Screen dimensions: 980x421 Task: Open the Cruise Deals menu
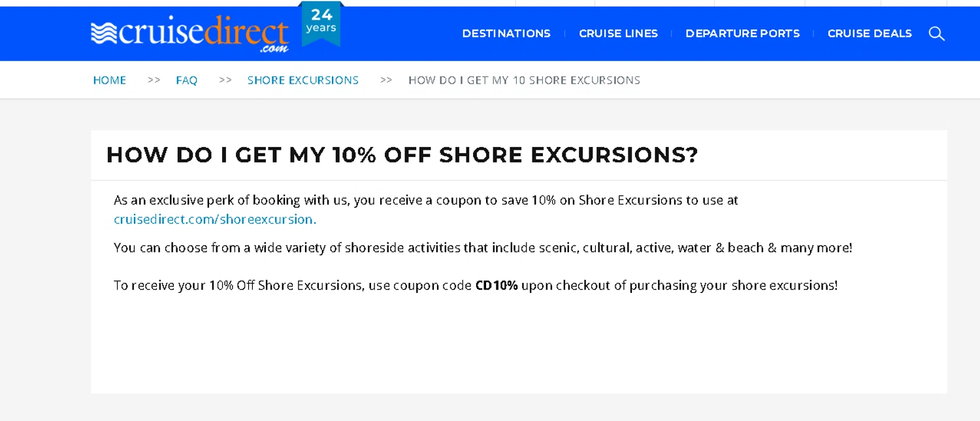870,33
